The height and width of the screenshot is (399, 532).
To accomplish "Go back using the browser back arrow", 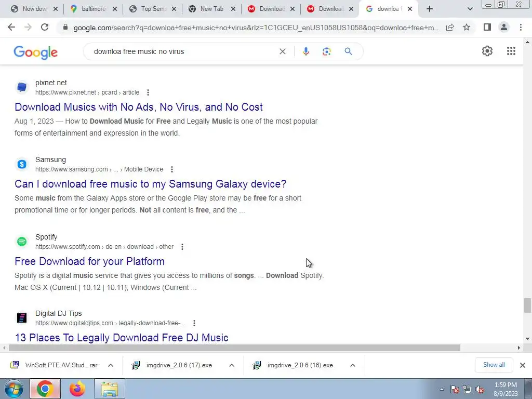I will [11, 28].
